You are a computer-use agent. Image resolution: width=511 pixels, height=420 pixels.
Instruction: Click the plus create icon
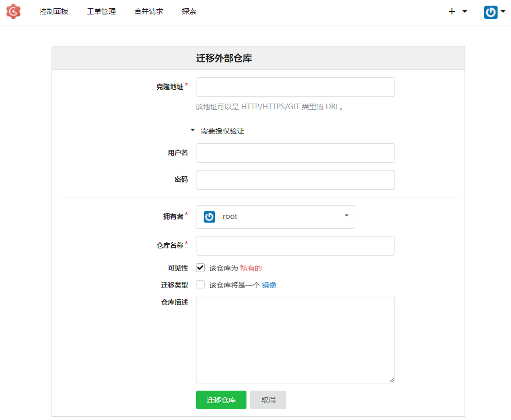click(452, 11)
